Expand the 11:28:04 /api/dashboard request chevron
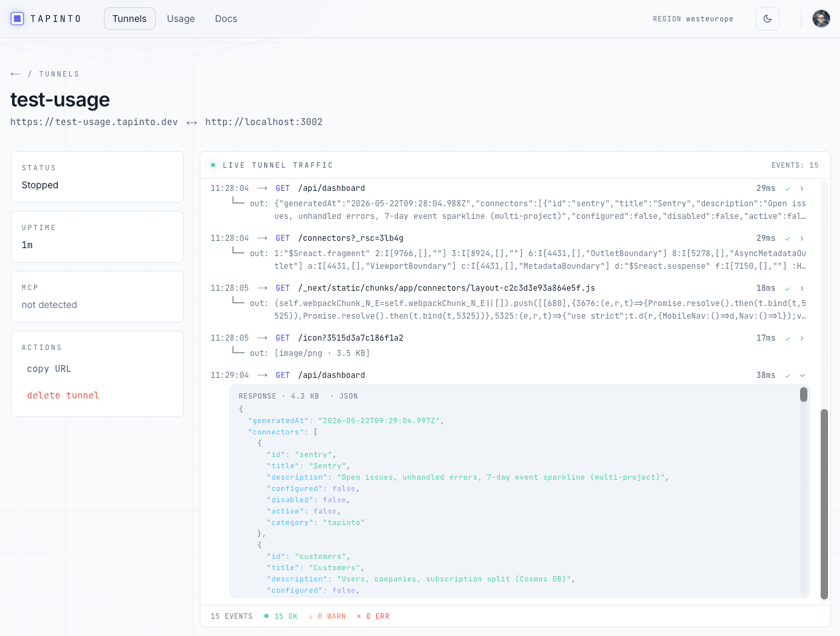Screen dimensions: 840x636 click(x=802, y=188)
